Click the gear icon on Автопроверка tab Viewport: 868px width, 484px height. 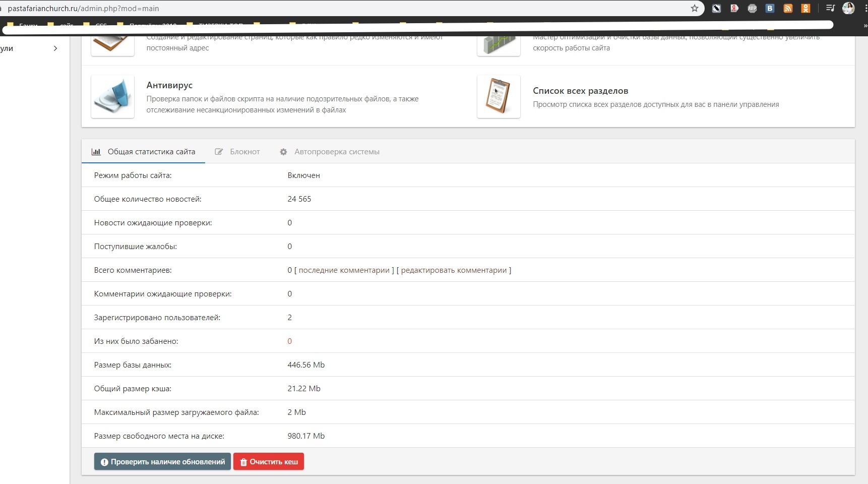coord(283,152)
